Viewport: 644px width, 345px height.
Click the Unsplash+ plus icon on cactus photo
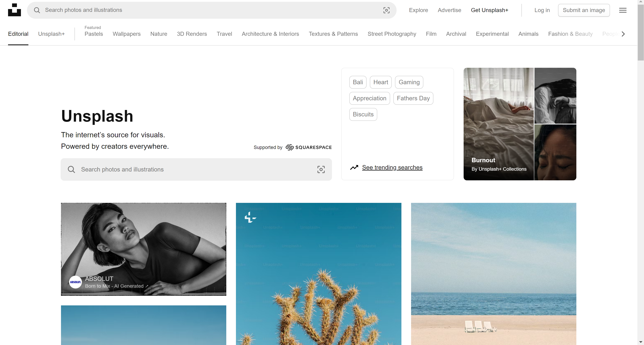coord(250,218)
